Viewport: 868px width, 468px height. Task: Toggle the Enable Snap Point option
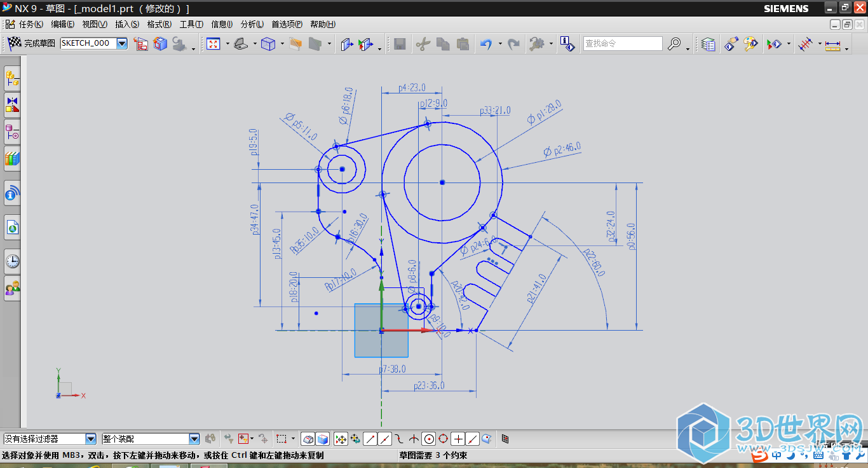tap(341, 439)
